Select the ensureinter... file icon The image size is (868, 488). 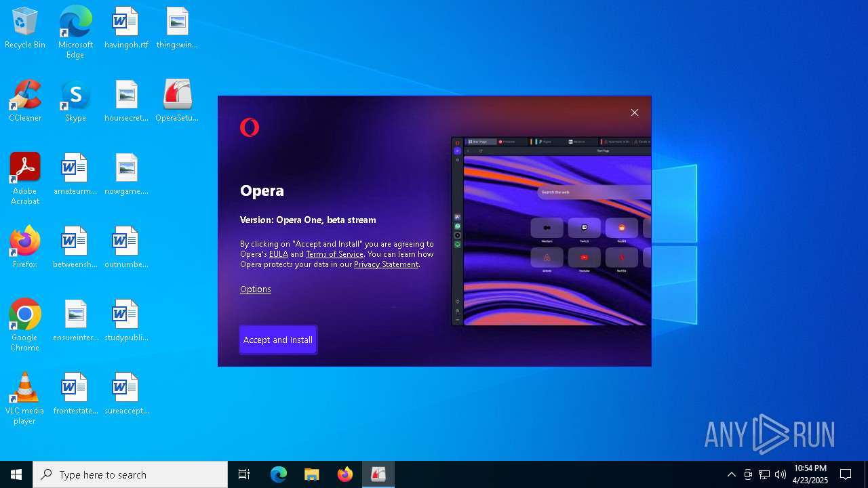coord(75,321)
